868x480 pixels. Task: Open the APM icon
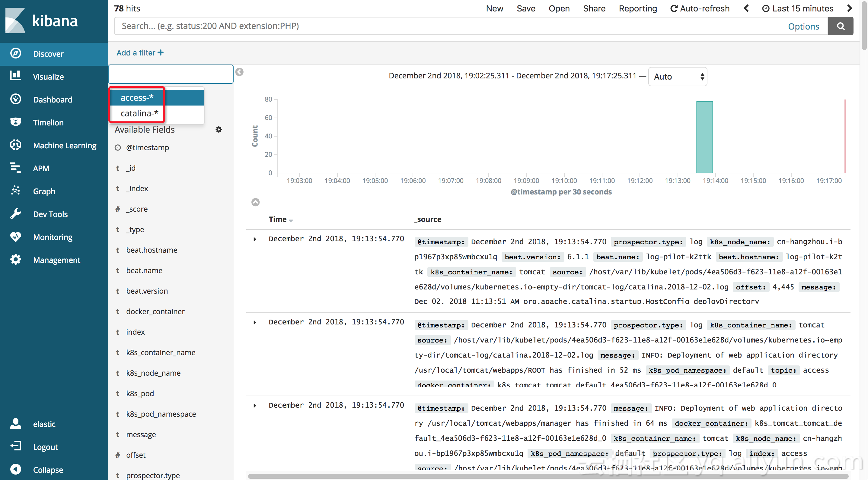15,168
